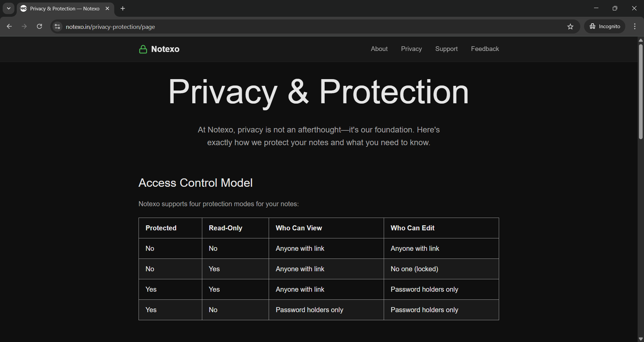The image size is (644, 342).
Task: Open the Privacy navigation link
Action: tap(411, 49)
